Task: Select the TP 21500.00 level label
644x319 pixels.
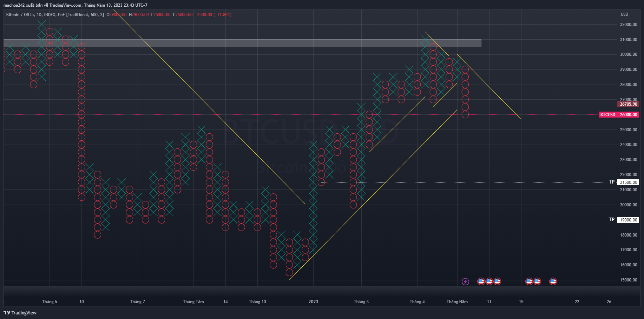Action: coord(624,182)
